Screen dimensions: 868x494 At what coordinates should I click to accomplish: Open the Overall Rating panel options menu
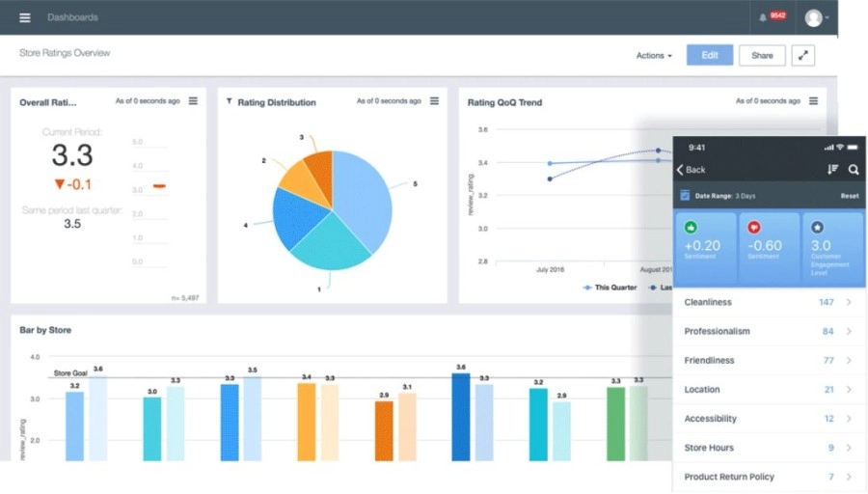pyautogui.click(x=193, y=100)
